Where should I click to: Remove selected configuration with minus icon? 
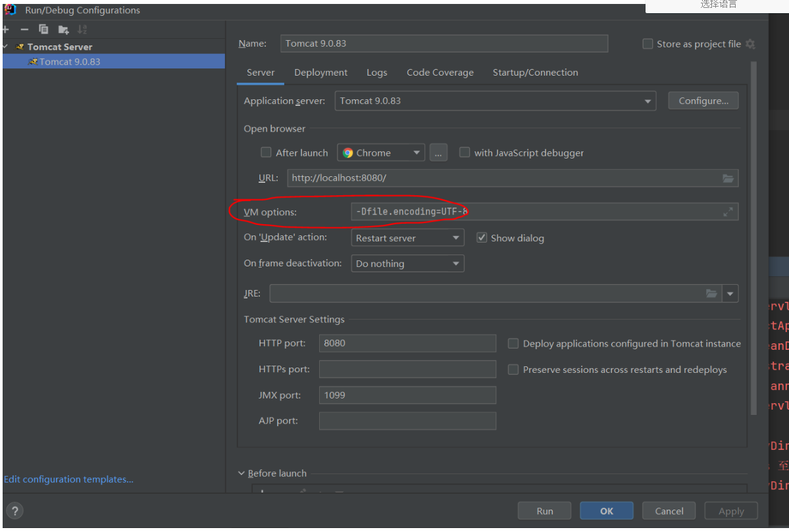click(24, 30)
